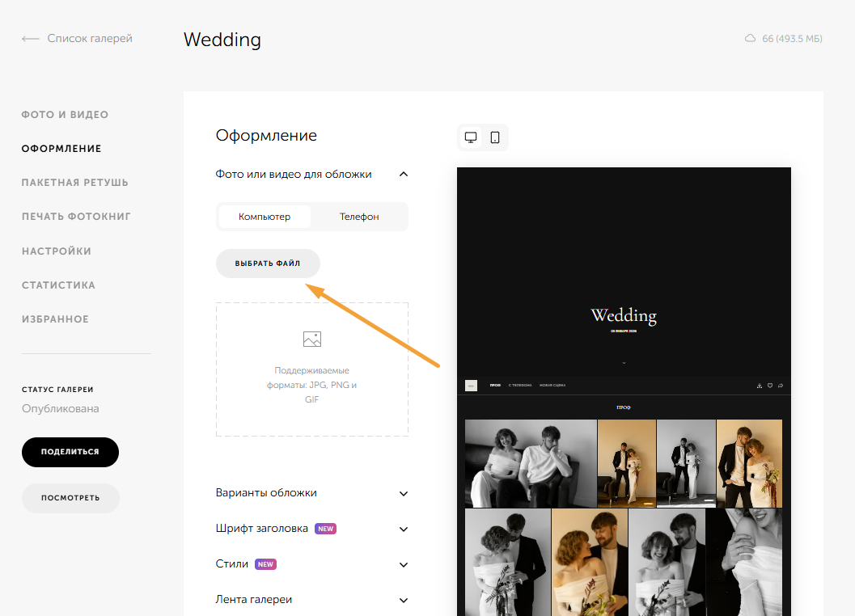Screen dimensions: 855x616
Task: Click the Посмотреть button
Action: [70, 498]
